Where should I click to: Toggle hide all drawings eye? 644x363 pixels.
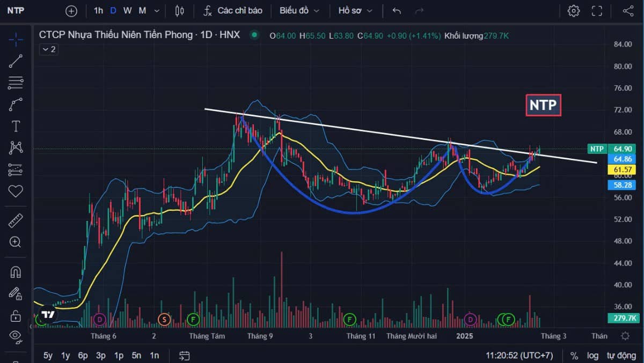(16, 337)
